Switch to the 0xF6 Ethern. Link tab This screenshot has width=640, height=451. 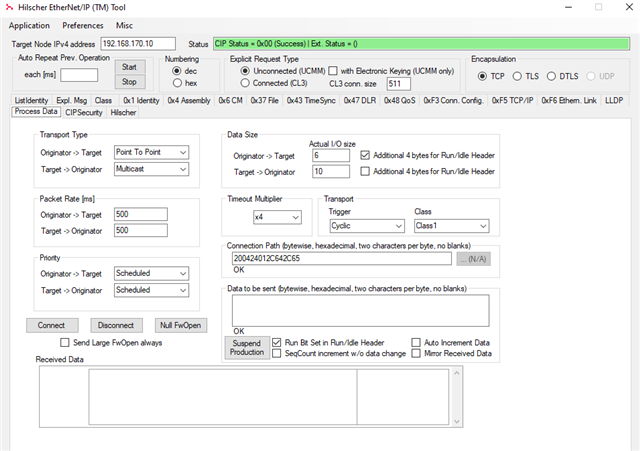click(569, 100)
